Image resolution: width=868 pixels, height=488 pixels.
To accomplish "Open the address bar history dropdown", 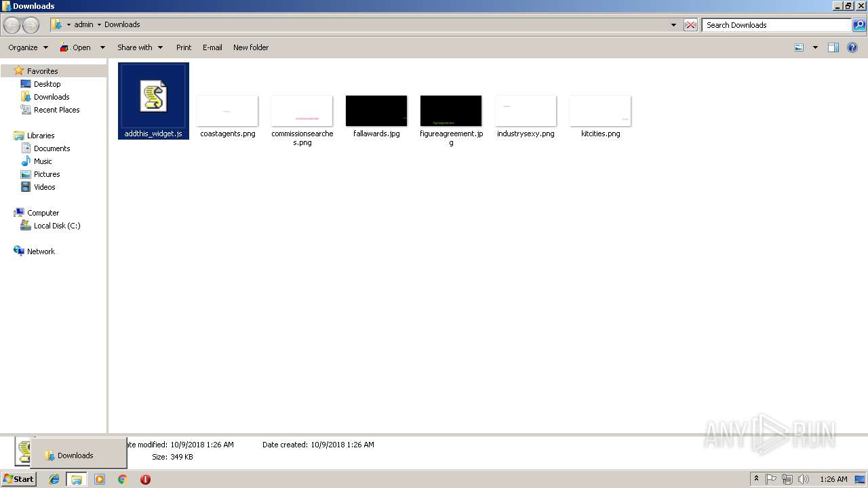I will point(673,25).
